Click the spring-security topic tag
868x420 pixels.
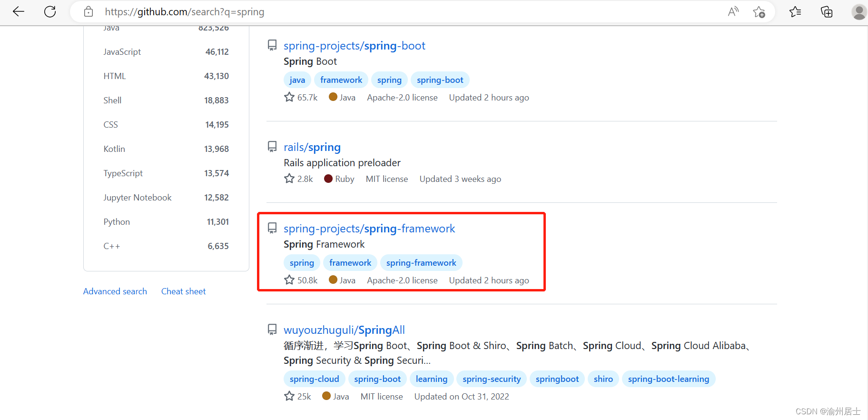pyautogui.click(x=492, y=379)
